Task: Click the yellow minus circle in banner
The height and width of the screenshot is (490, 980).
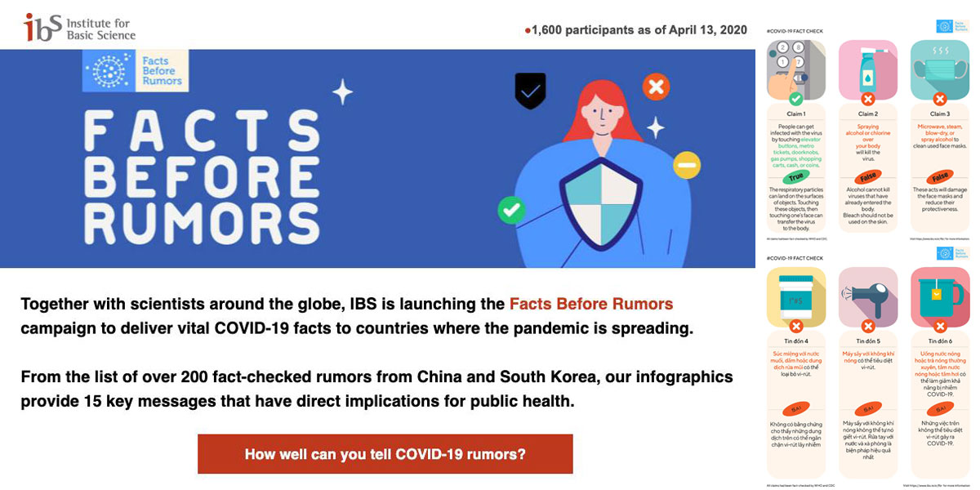Action: pyautogui.click(x=687, y=166)
